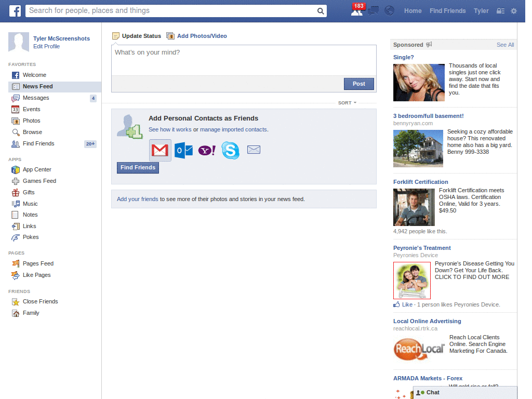Open the messages icon in top bar
The image size is (532, 399).
click(x=373, y=11)
